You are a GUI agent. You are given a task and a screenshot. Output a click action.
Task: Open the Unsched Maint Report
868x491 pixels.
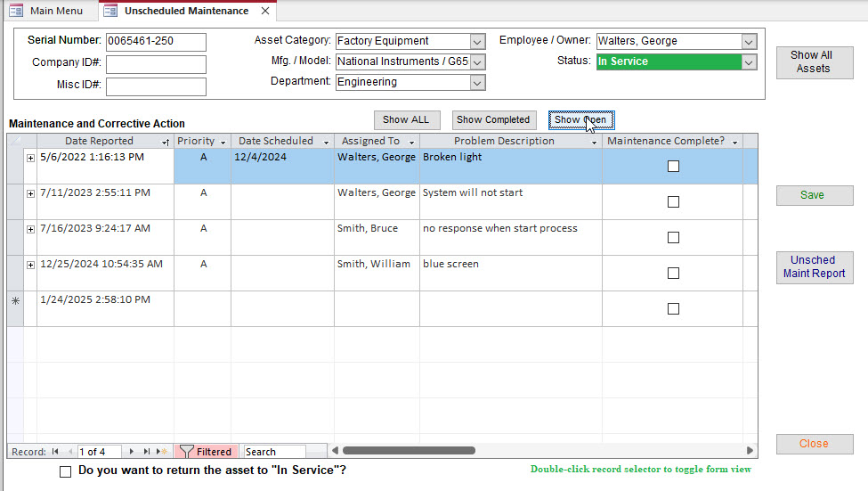814,266
